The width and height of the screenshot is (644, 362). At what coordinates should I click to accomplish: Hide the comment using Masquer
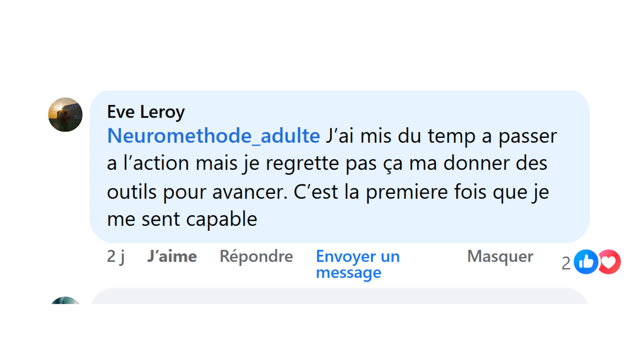[500, 256]
